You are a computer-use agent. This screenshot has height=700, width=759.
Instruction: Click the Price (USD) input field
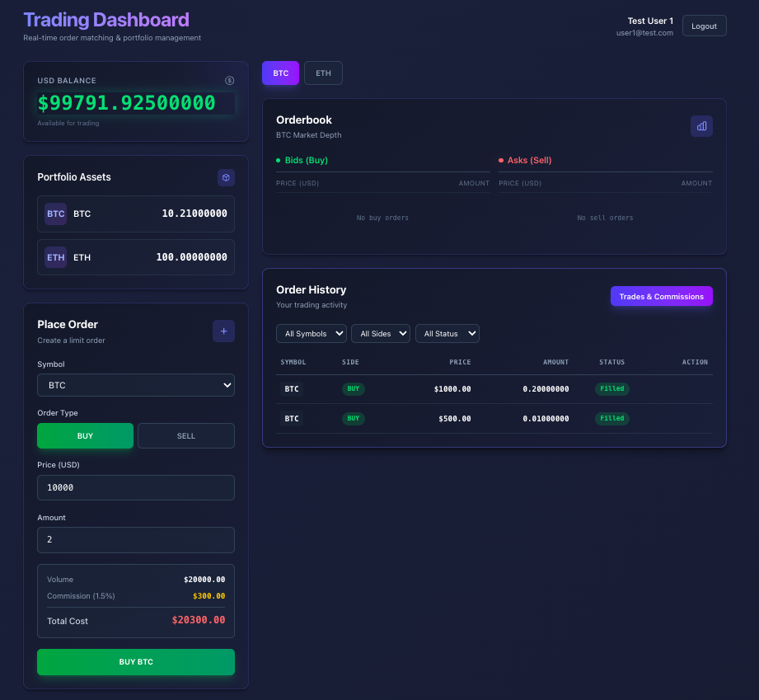[x=135, y=487]
